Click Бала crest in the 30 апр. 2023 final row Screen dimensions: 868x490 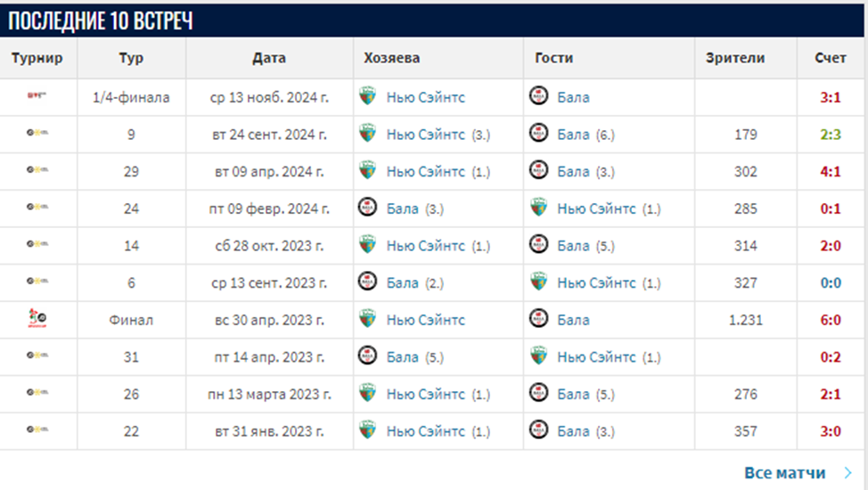[538, 320]
